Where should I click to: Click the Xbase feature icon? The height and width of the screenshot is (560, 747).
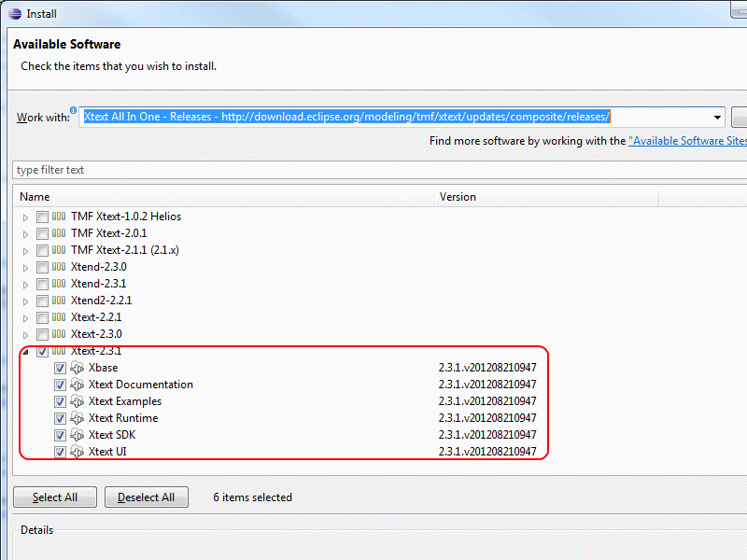coord(77,368)
